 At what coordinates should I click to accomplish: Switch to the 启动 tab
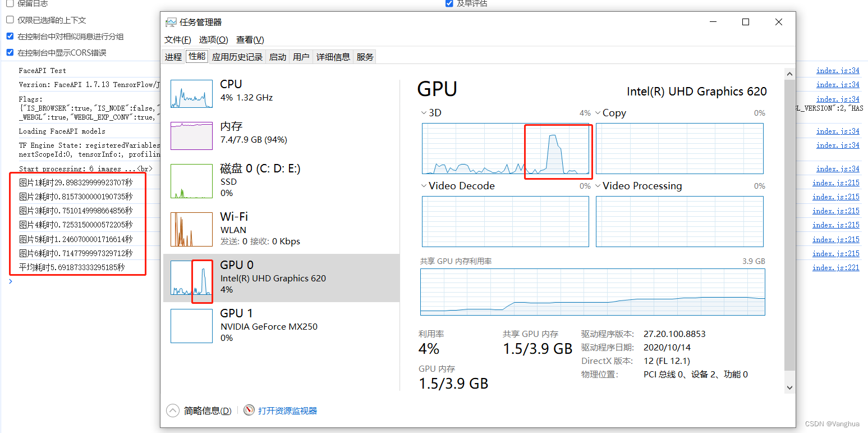(278, 57)
